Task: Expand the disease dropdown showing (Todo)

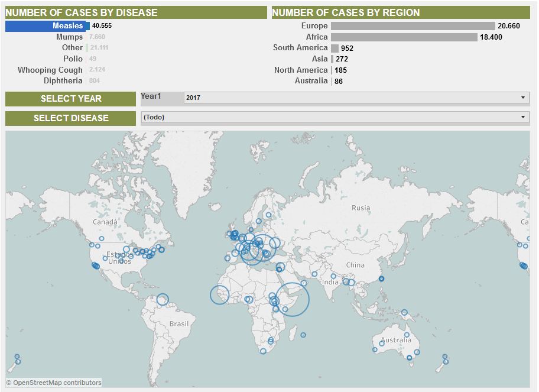Action: pos(335,117)
